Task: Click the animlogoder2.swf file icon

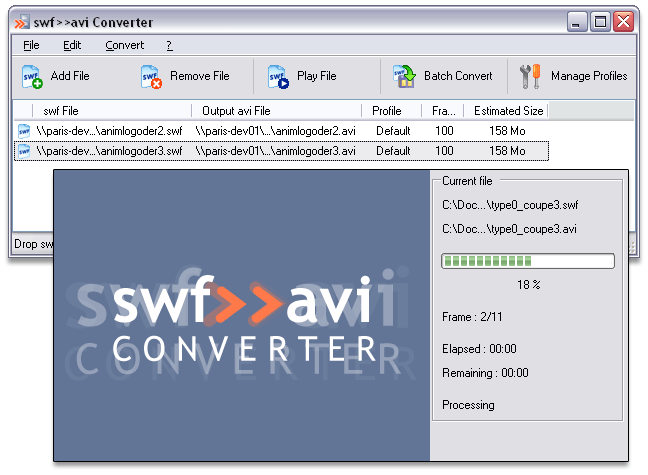Action: pyautogui.click(x=24, y=130)
